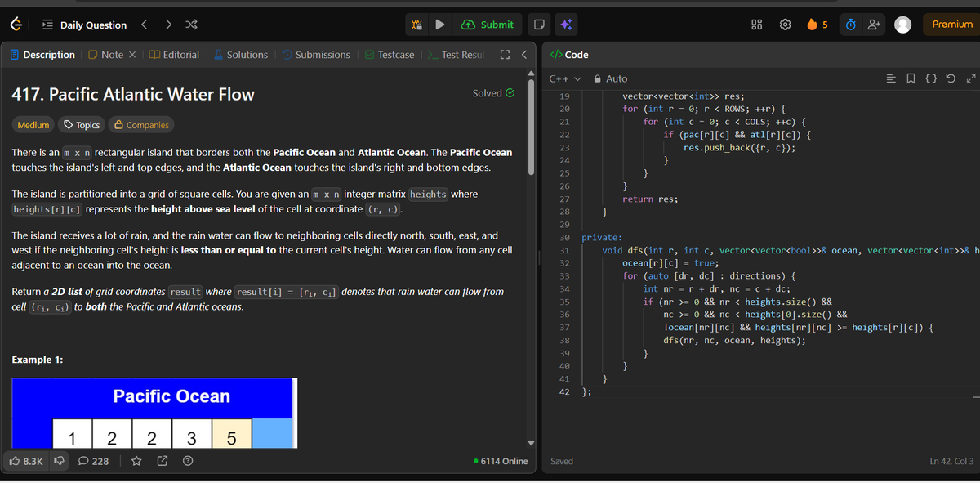Open the help question mark icon
The width and height of the screenshot is (980, 483).
188,462
